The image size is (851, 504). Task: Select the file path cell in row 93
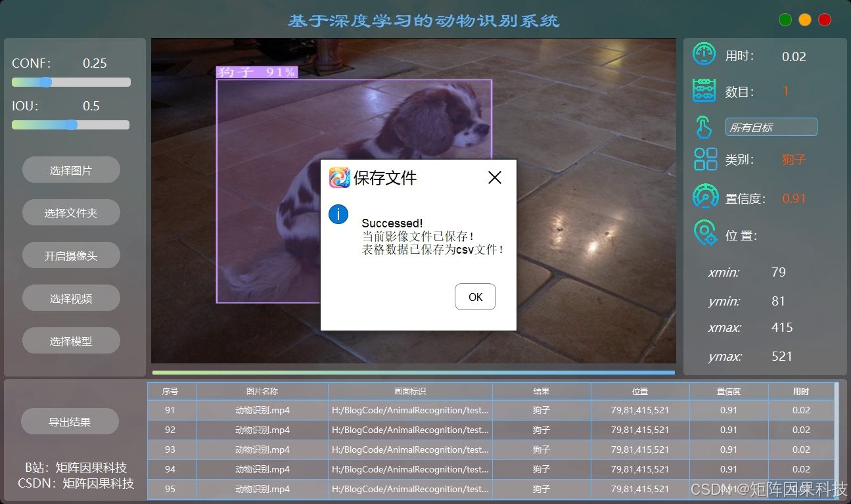click(410, 449)
